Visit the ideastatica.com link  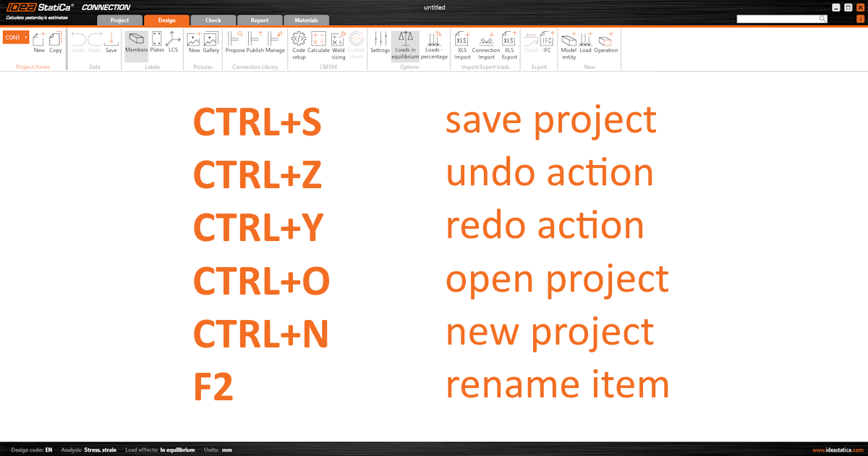(x=838, y=449)
